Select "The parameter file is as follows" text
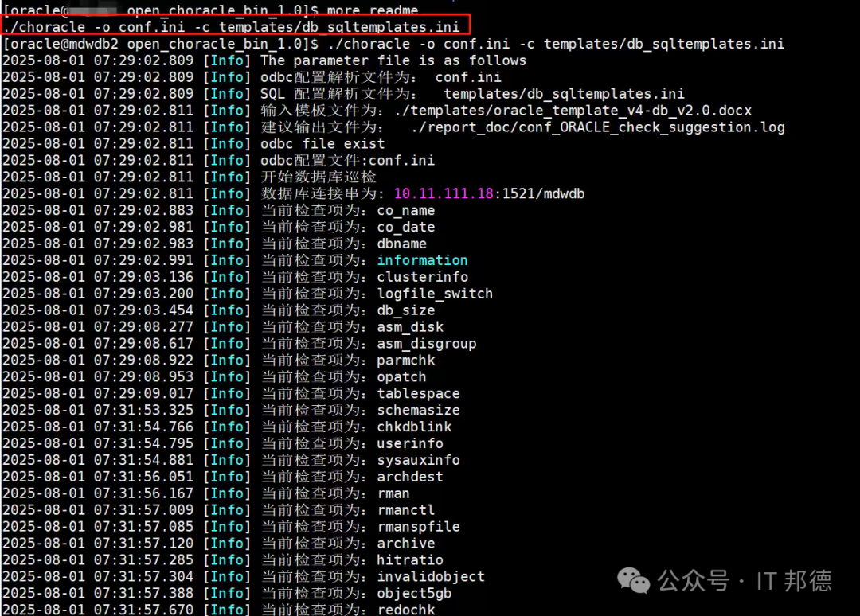Viewport: 860px width, 616px height. (x=393, y=60)
